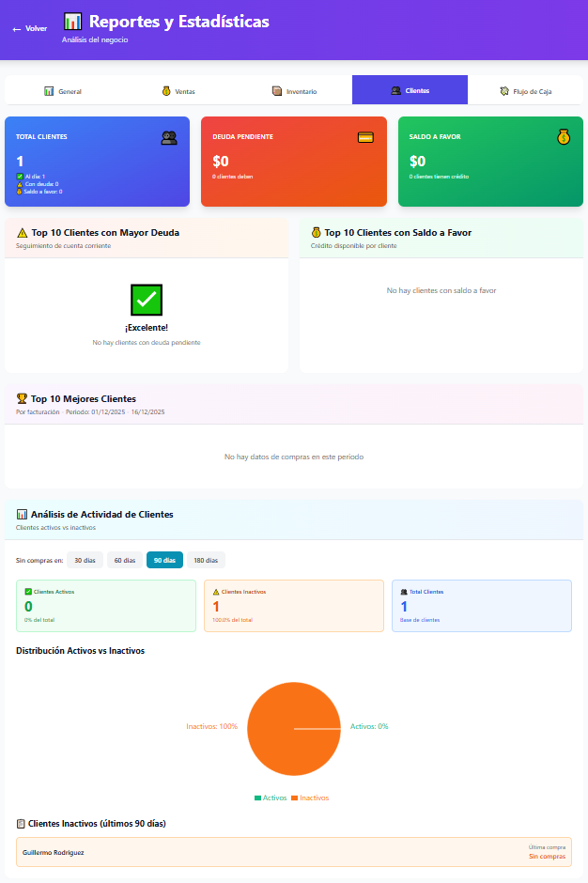Screen dimensions: 588x883
Task: Open Guillermo Rodriguez inactive client row
Action: pyautogui.click(x=294, y=852)
